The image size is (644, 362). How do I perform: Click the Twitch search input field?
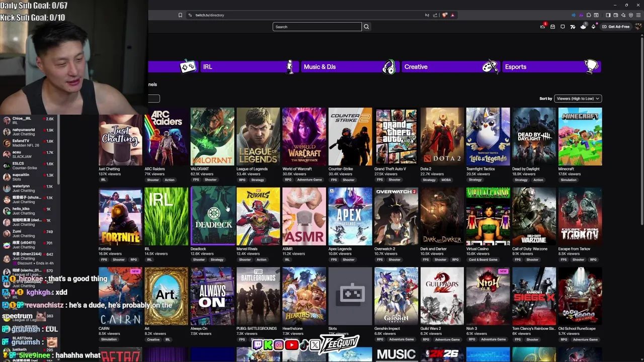tap(317, 27)
